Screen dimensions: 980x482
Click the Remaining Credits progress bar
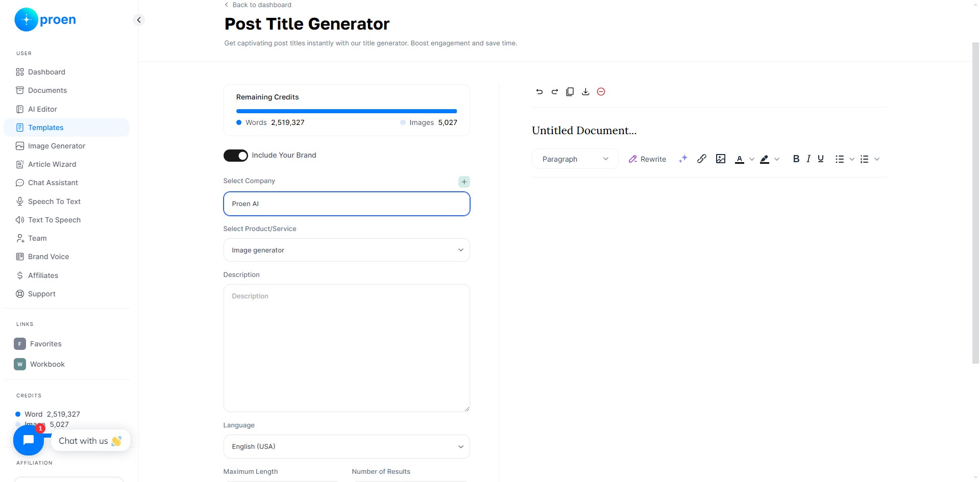347,111
